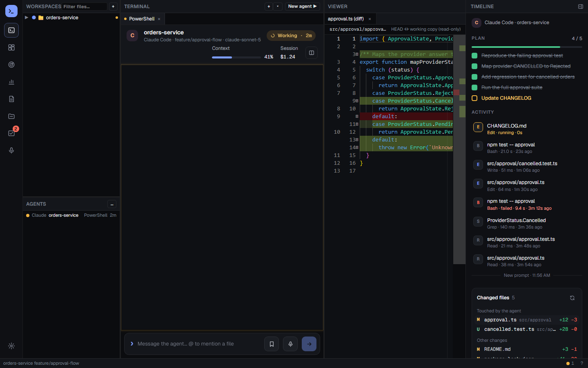Open the failed npm test bash activity

[527, 204]
